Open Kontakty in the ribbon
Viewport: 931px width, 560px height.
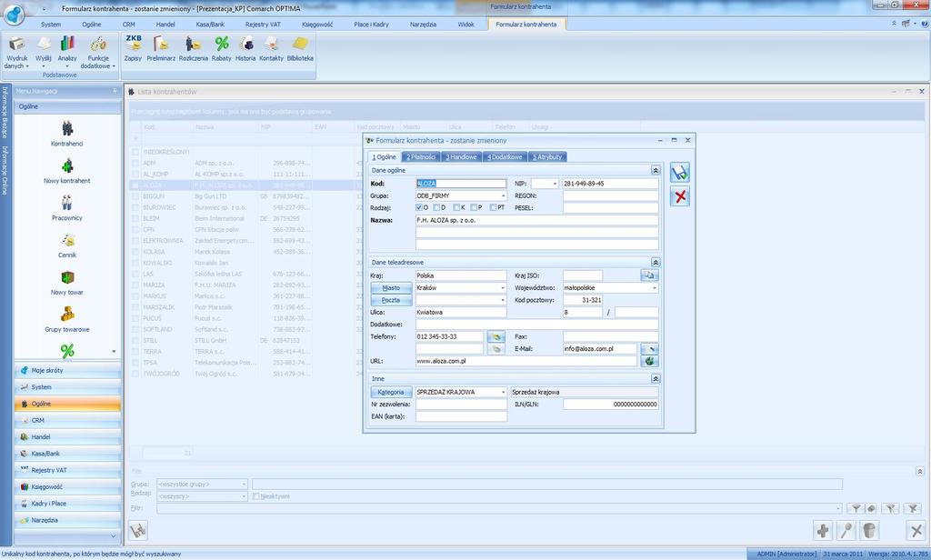coord(271,48)
